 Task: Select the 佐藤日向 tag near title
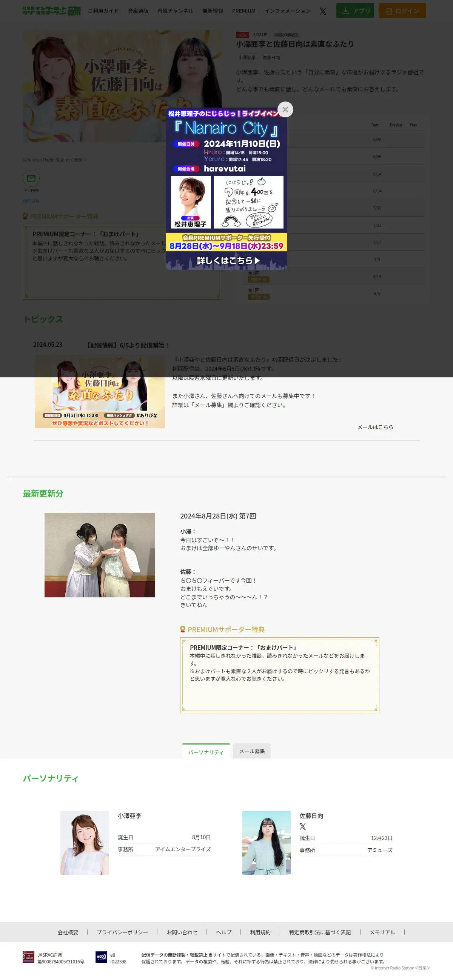tap(271, 57)
